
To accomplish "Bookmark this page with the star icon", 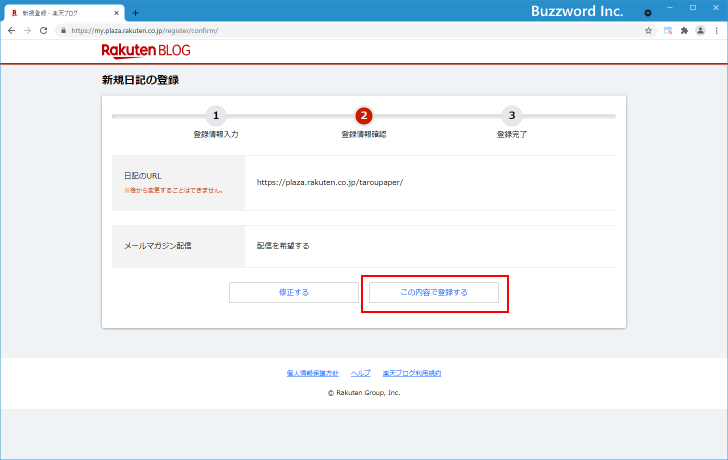I will [x=648, y=31].
